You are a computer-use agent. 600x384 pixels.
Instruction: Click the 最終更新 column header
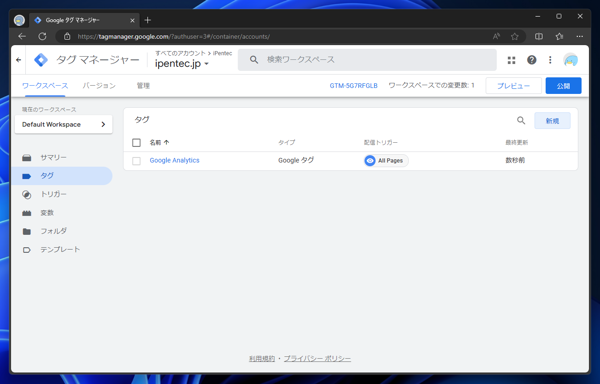517,142
